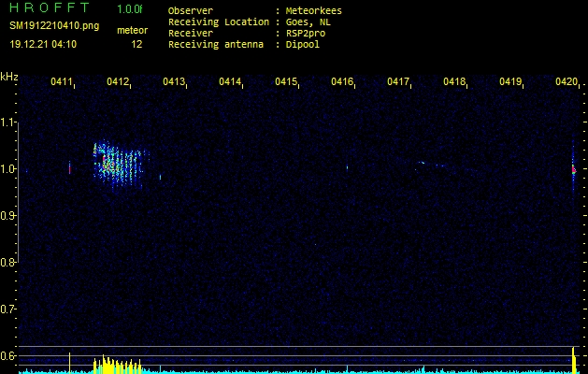This screenshot has height=374, width=588.
Task: Click the 0412 time marker
Action: tap(118, 81)
